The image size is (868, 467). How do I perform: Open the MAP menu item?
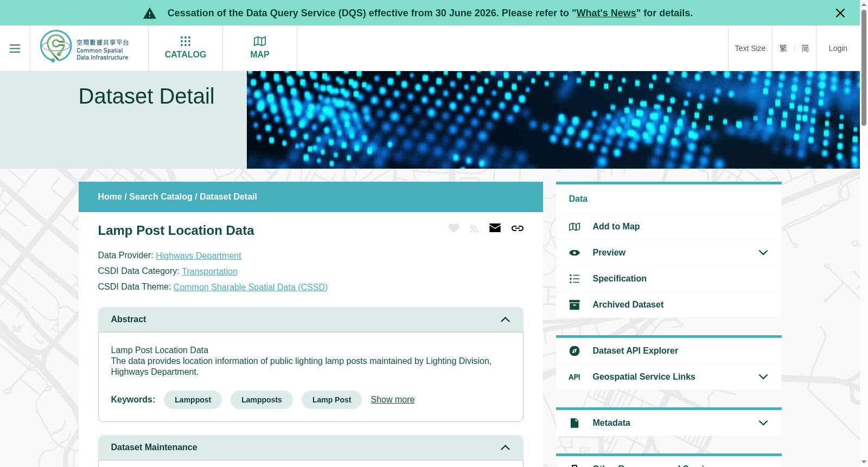tap(260, 48)
